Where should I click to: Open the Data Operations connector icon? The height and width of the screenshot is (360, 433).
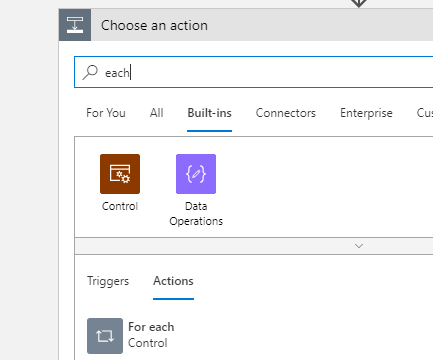tap(196, 174)
